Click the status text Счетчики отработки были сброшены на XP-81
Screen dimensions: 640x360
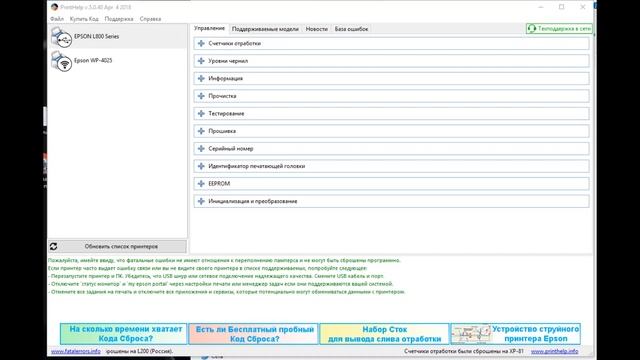click(464, 351)
